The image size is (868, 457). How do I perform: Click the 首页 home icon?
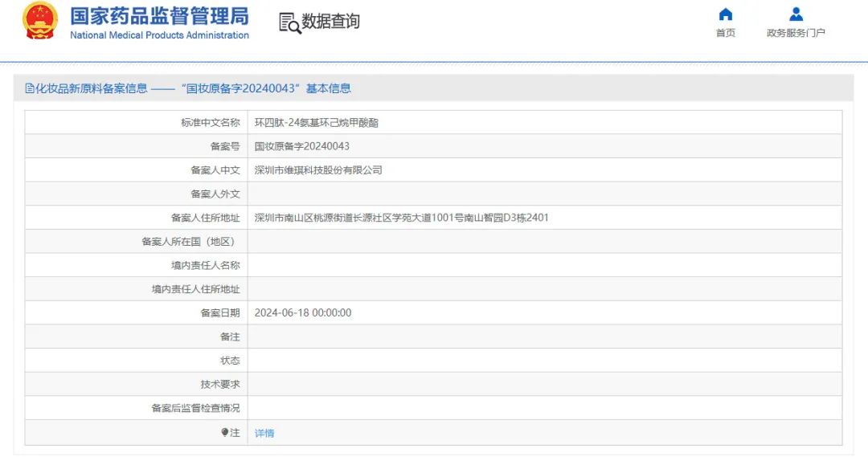click(x=725, y=14)
